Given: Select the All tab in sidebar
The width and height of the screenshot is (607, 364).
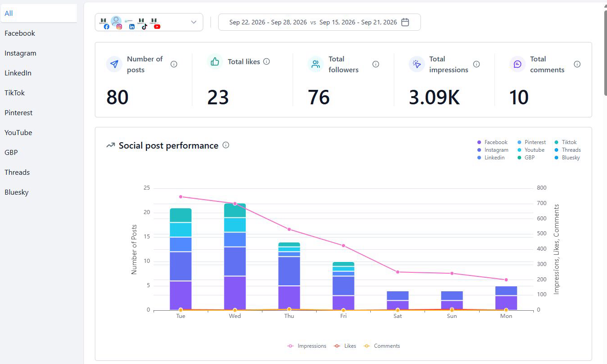Looking at the screenshot, I should point(38,13).
